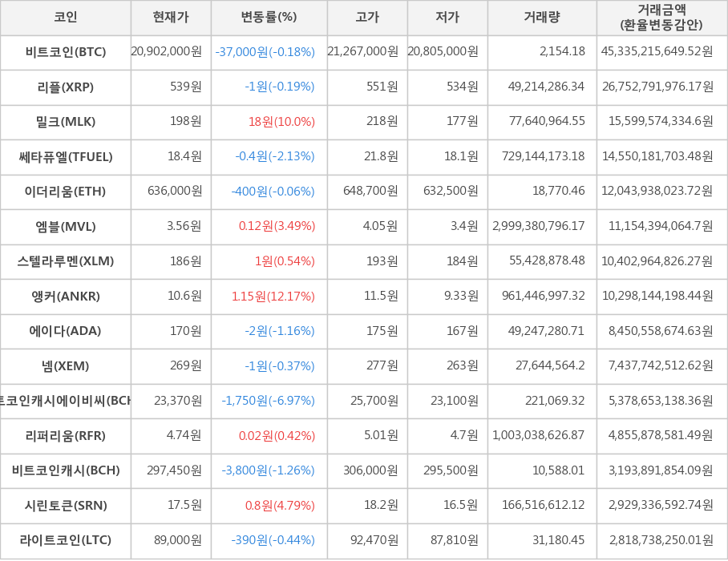This screenshot has height=561, width=728.
Task: Select the 스텔라루멘(XLM) row label
Action: (66, 261)
